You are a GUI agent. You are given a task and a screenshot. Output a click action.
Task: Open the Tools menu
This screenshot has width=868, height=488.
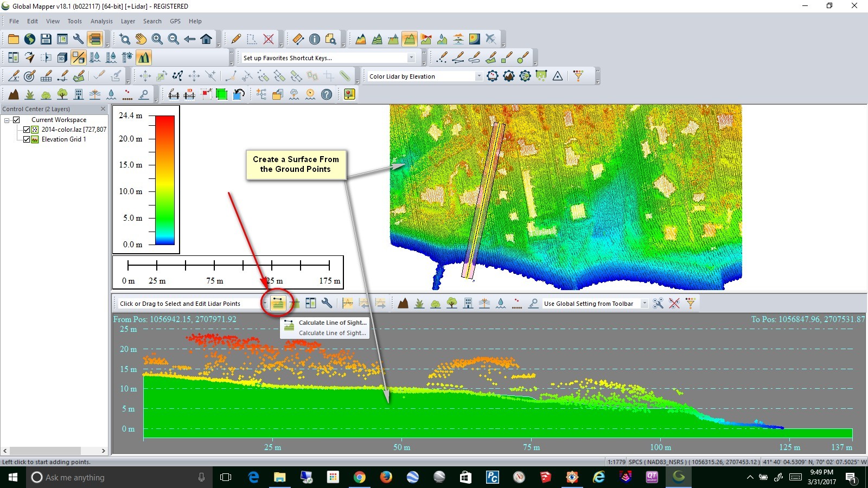[x=75, y=21]
